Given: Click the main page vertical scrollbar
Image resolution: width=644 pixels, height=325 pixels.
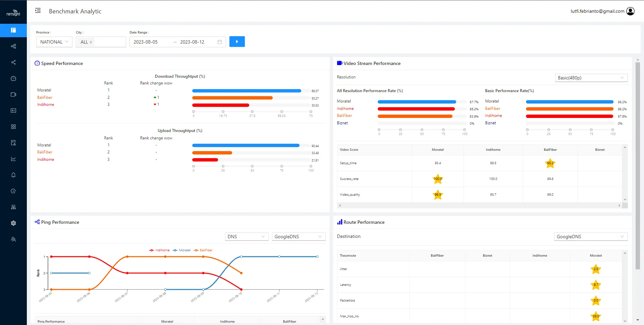Looking at the screenshot, I should click(638, 166).
